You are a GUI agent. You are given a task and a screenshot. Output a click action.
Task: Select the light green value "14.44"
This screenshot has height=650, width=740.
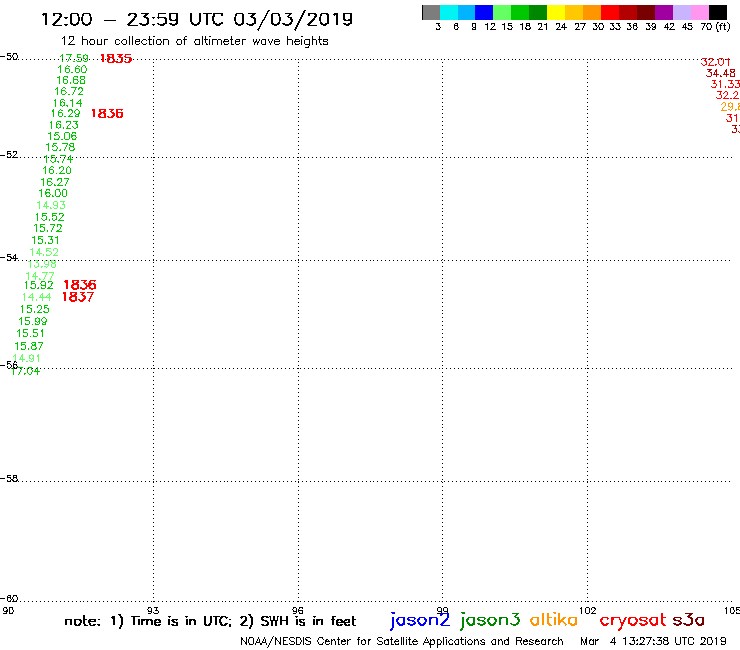(36, 297)
